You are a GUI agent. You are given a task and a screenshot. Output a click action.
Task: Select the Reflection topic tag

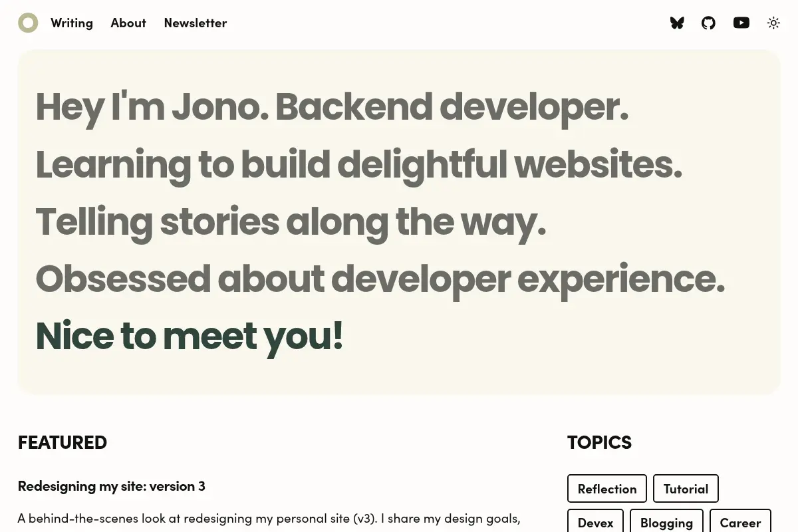point(607,489)
